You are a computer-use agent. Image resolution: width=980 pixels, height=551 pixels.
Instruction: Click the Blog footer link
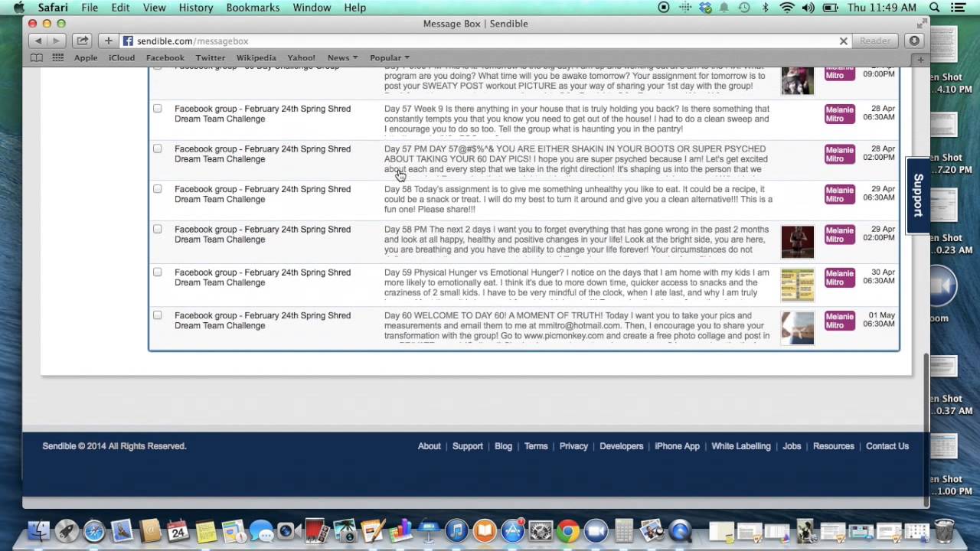[503, 446]
